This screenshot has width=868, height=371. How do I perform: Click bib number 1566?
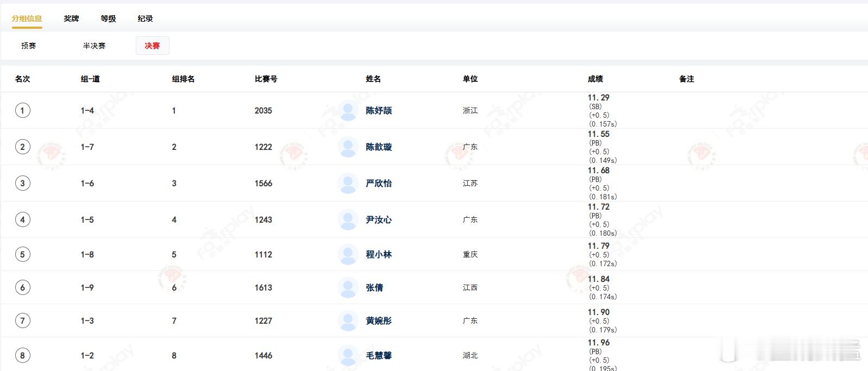point(263,183)
